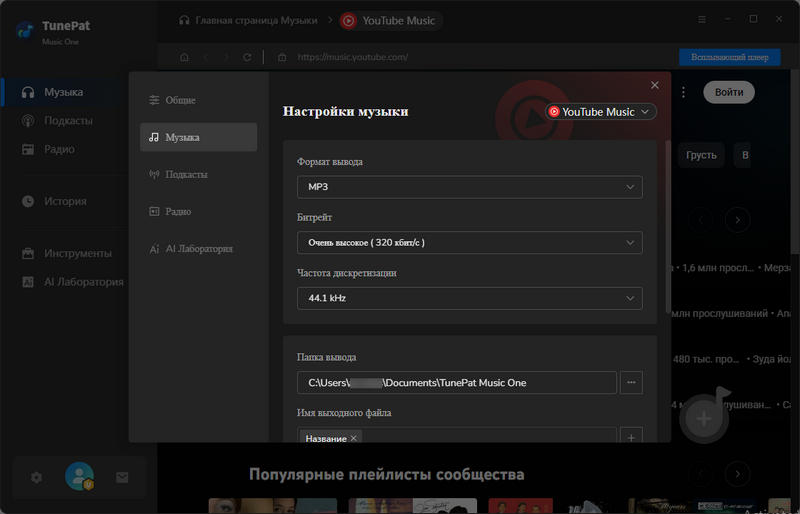Open the first community playlist thumbnail
Image resolution: width=800 pixels, height=514 pixels.
(273, 506)
